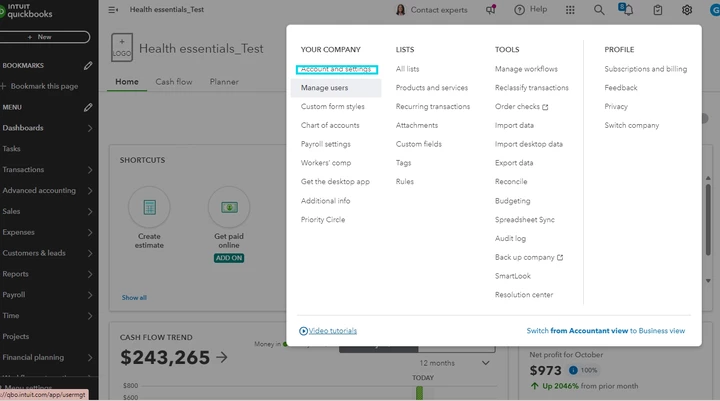
Task: Open Products and services list
Action: click(x=432, y=88)
